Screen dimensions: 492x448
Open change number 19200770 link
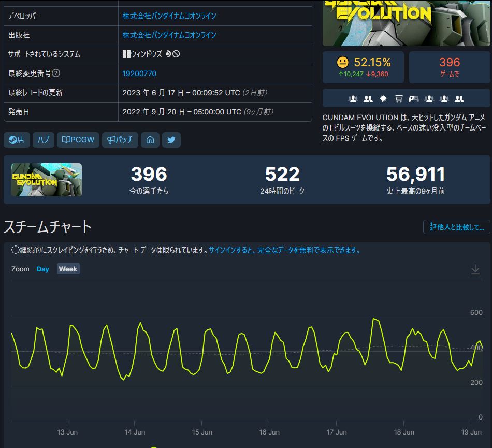click(139, 74)
